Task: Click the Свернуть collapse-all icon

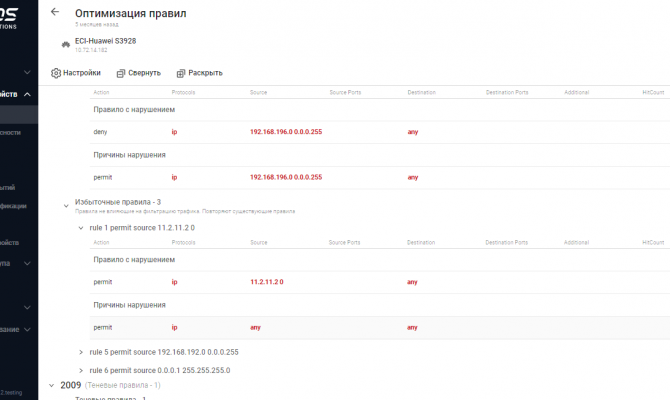Action: pyautogui.click(x=121, y=74)
